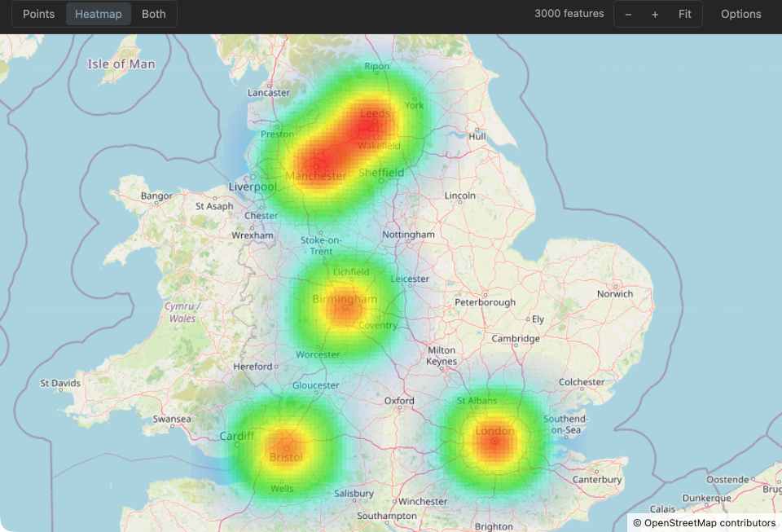Click the Salisbury map label
Viewport: 782px width, 532px height.
tap(354, 493)
